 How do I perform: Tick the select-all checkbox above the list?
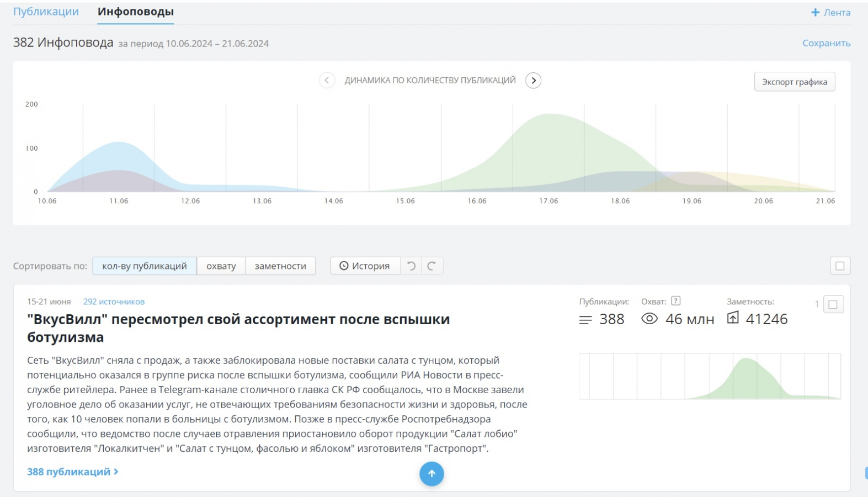(840, 266)
